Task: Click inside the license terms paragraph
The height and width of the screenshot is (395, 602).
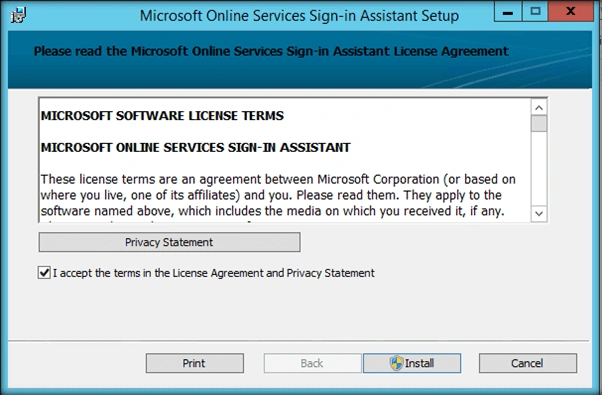Action: (x=278, y=195)
